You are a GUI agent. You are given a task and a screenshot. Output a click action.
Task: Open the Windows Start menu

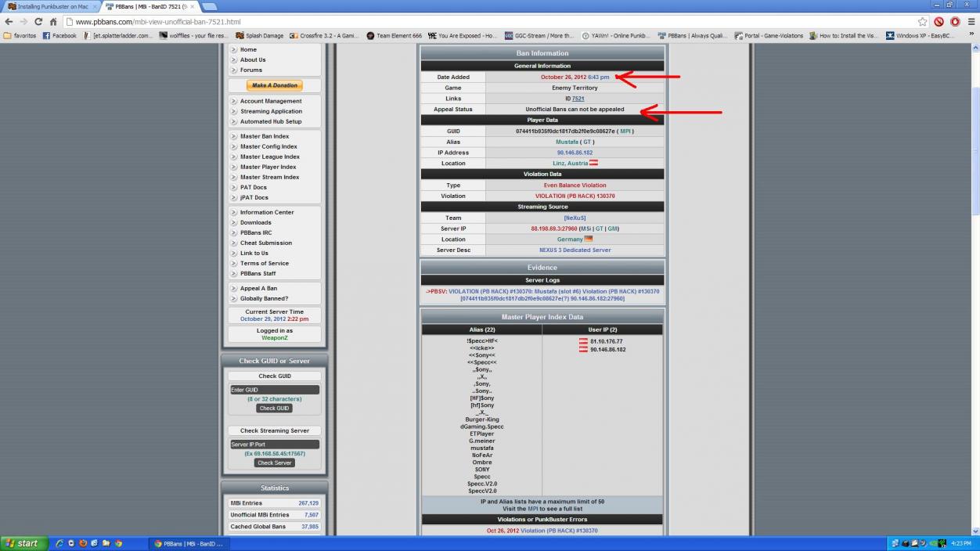point(22,543)
